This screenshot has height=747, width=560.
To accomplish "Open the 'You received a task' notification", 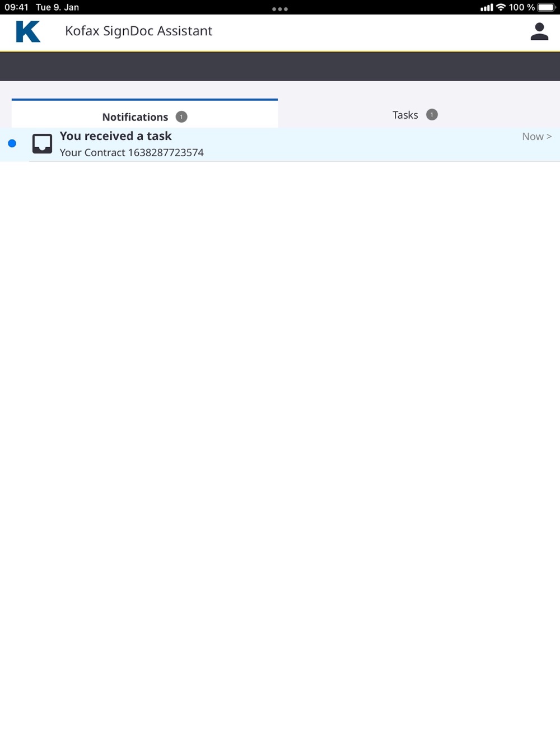I will click(x=280, y=144).
